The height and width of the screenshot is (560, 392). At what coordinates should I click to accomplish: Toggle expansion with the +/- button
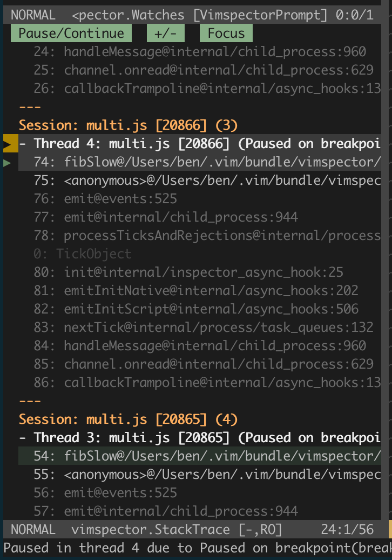(166, 33)
